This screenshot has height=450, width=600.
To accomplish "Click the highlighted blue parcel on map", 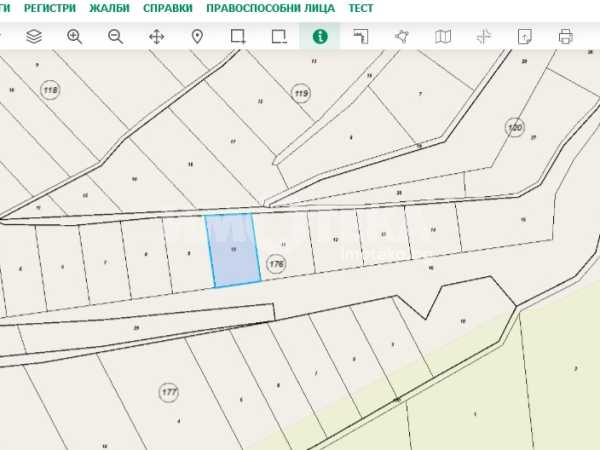I will 233,250.
